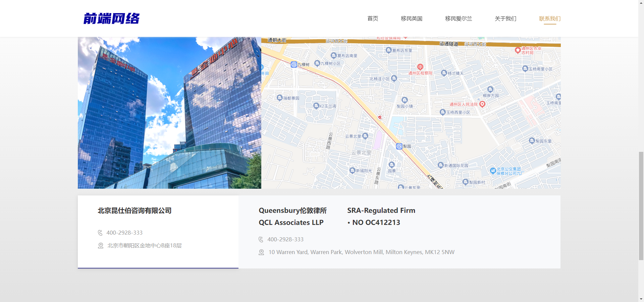This screenshot has height=302, width=644.
Task: Click the 通州区人民法院 map marker
Action: coord(482,104)
